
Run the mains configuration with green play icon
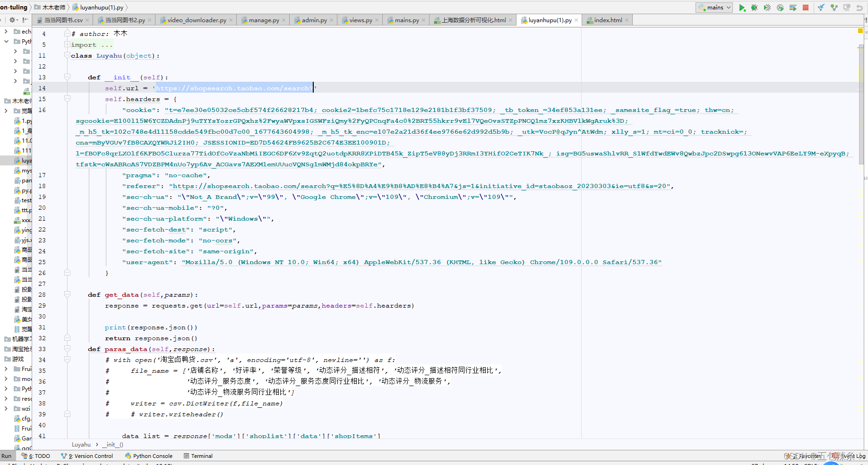742,8
